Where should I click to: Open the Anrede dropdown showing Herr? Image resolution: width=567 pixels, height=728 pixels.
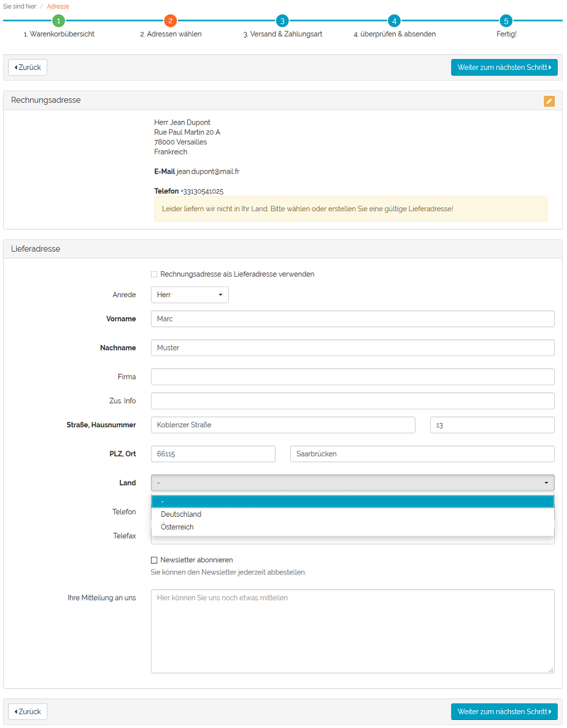tap(190, 295)
